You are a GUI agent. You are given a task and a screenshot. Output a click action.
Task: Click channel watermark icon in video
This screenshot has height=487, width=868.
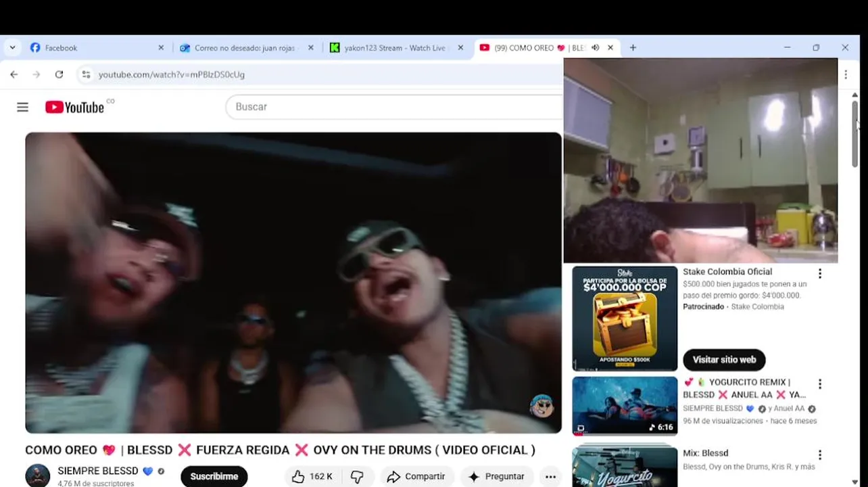coord(541,406)
